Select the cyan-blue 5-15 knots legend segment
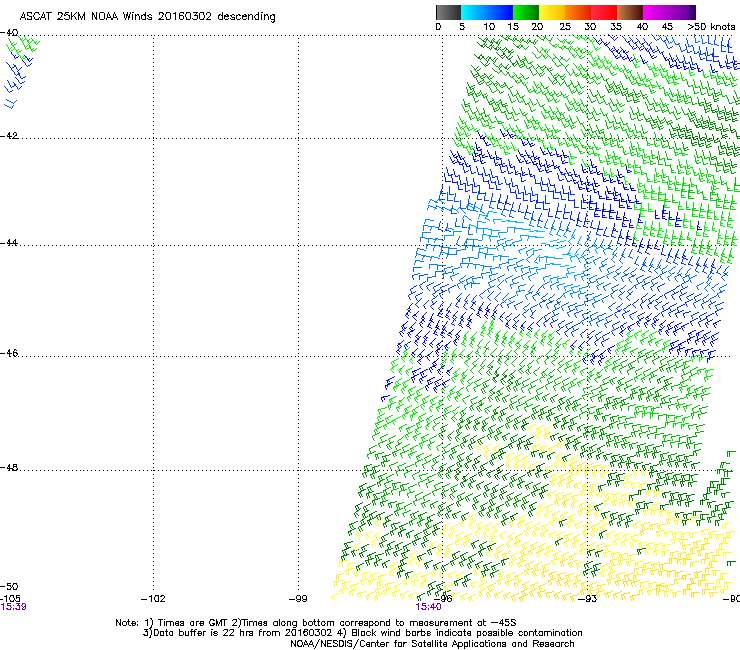Viewport: 740px width, 650px height. click(487, 12)
